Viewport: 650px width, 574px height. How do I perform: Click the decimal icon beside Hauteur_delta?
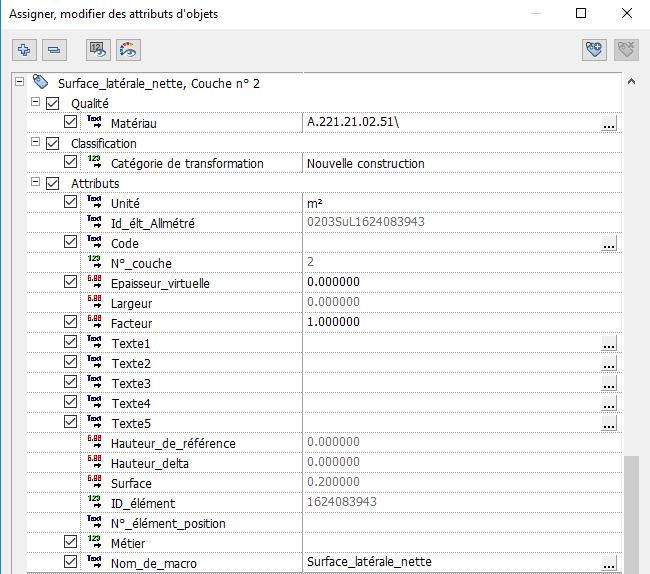95,462
